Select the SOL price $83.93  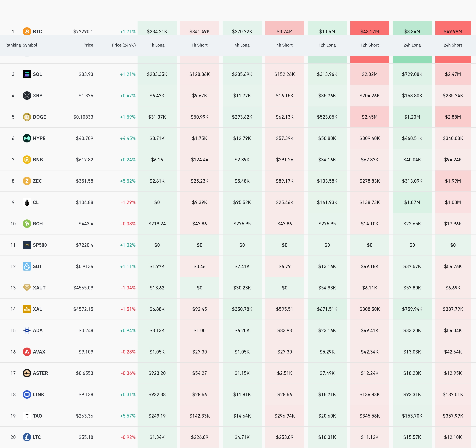86,74
